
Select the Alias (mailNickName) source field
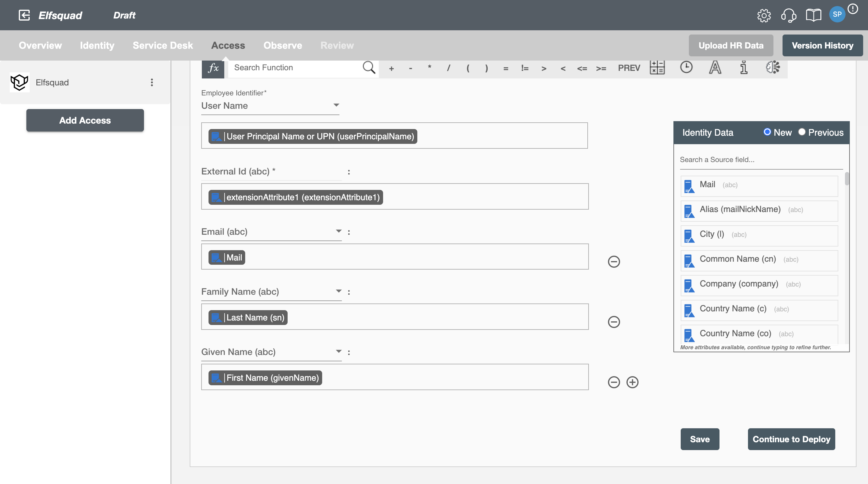click(759, 211)
